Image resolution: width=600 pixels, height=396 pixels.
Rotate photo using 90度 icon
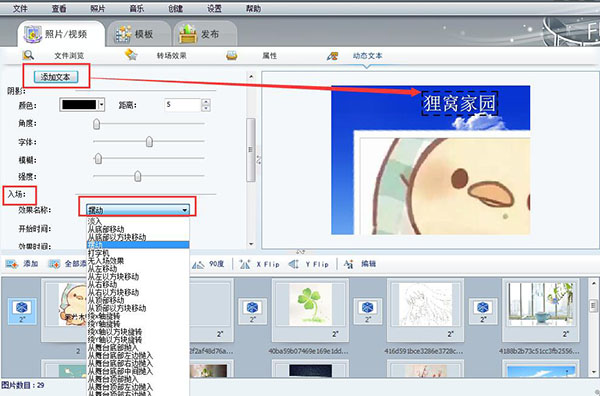[x=198, y=264]
